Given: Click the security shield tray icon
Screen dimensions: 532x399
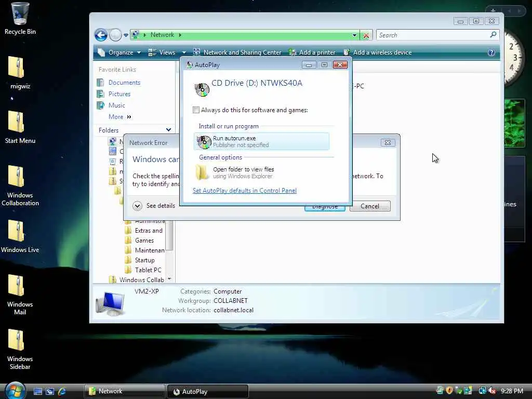Looking at the screenshot, I should tap(449, 391).
